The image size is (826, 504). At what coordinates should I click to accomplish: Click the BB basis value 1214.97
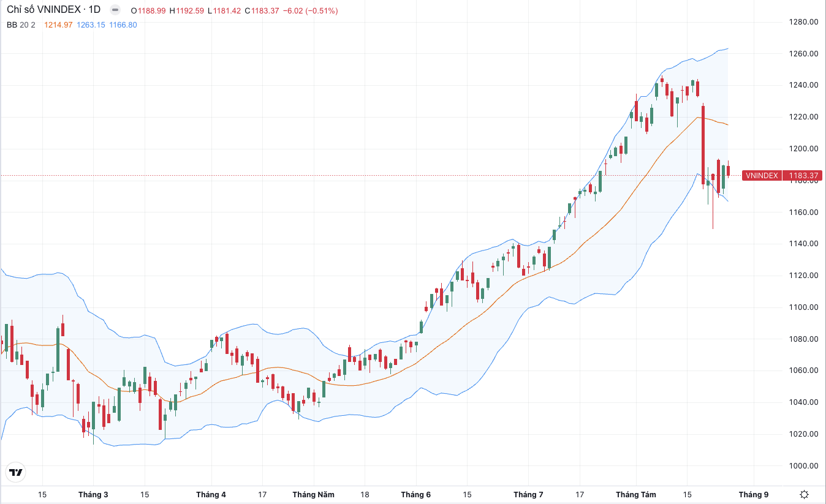[58, 24]
